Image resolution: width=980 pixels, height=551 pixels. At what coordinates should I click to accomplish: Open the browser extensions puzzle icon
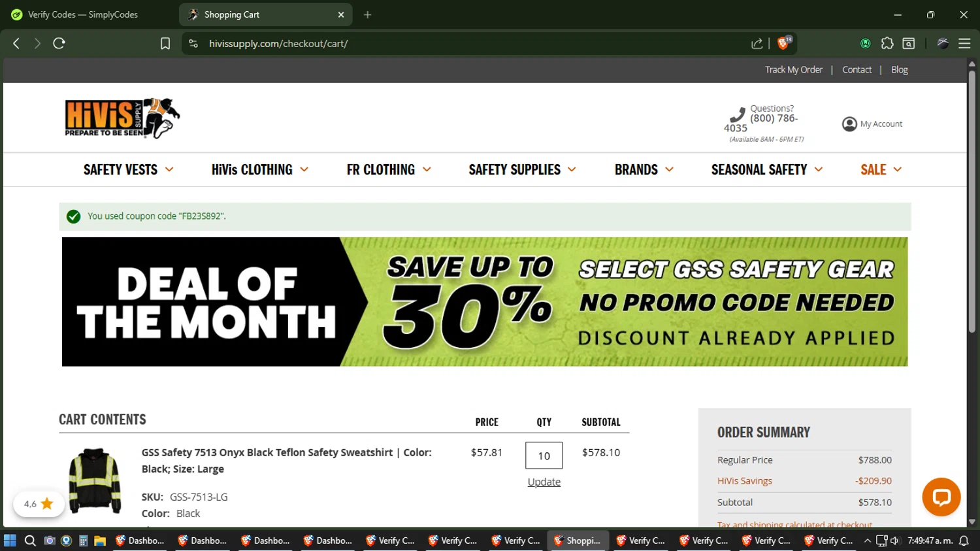click(x=887, y=43)
